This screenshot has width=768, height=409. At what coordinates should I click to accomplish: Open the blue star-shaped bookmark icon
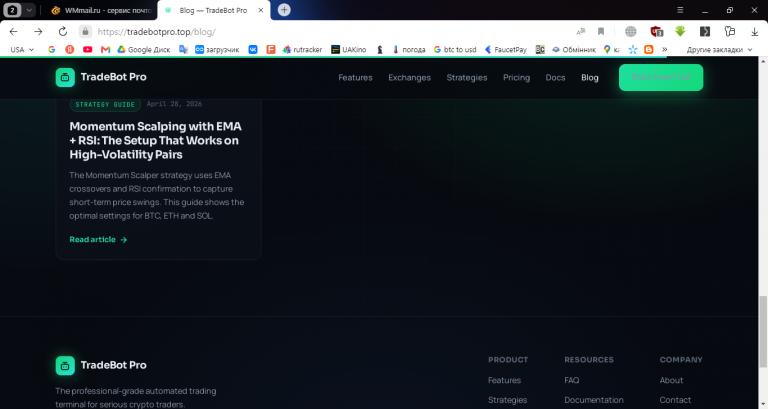[633, 49]
